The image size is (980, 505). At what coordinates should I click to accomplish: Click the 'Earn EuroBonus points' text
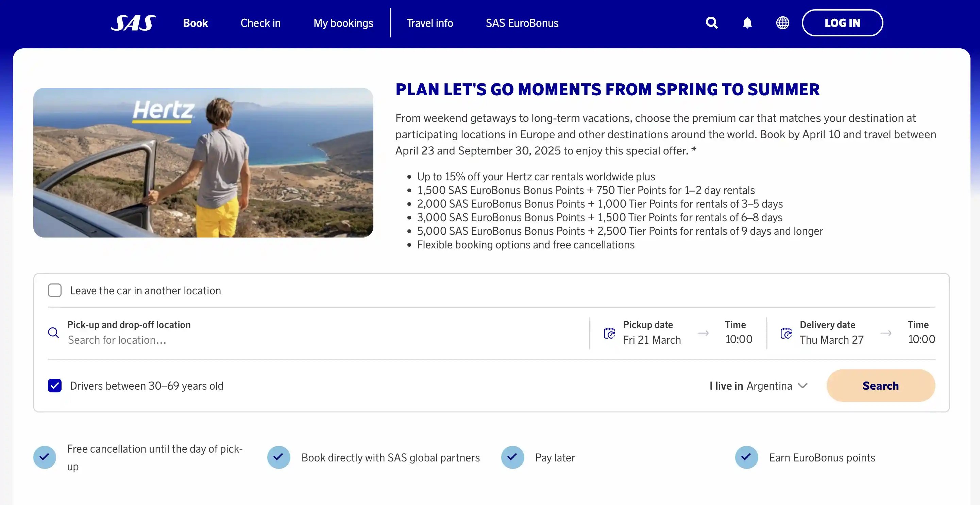[822, 457]
